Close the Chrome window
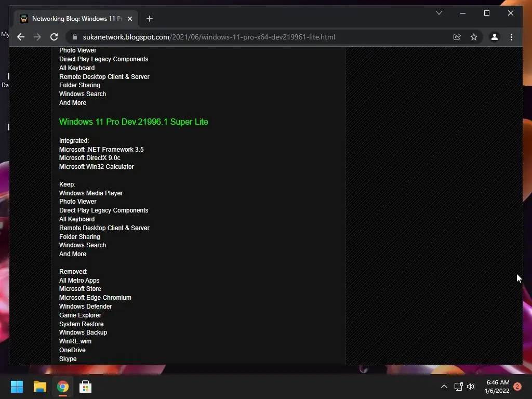This screenshot has width=532, height=399. 510,13
